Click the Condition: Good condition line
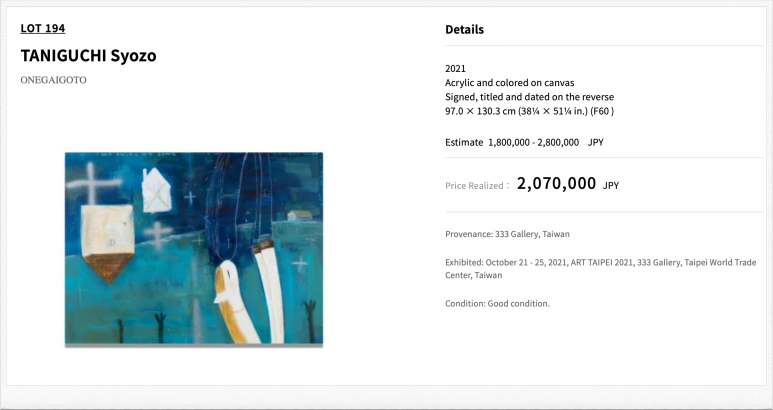The height and width of the screenshot is (410, 773). (x=497, y=303)
